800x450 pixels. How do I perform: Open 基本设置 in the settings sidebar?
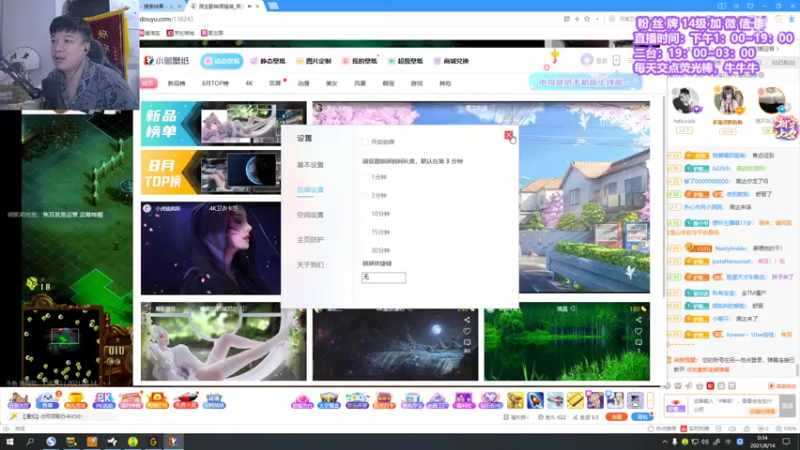310,165
